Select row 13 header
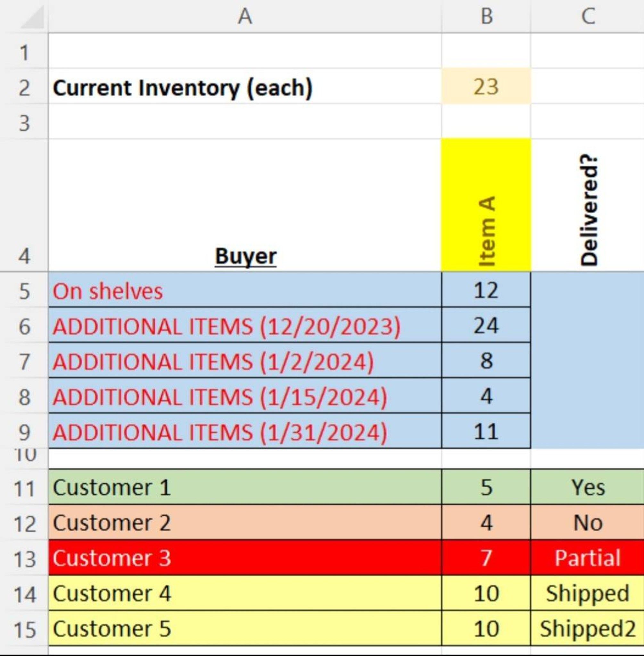Image resolution: width=644 pixels, height=656 pixels. [x=24, y=558]
